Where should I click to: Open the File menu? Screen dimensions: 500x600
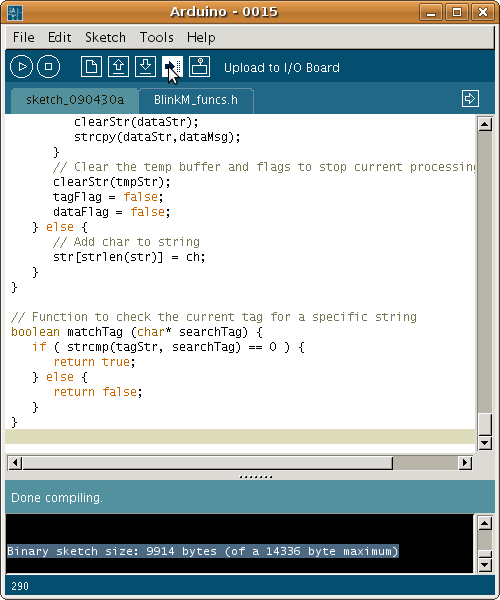23,38
